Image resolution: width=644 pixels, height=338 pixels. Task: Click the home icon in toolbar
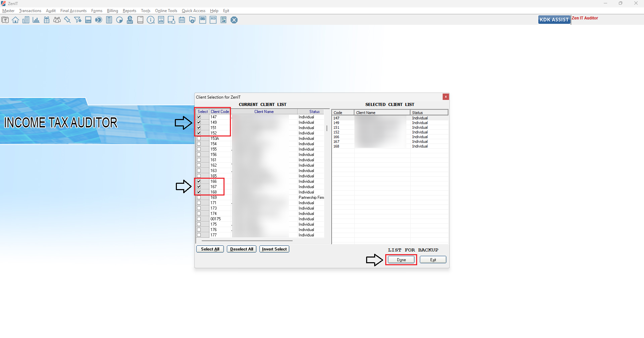(15, 20)
